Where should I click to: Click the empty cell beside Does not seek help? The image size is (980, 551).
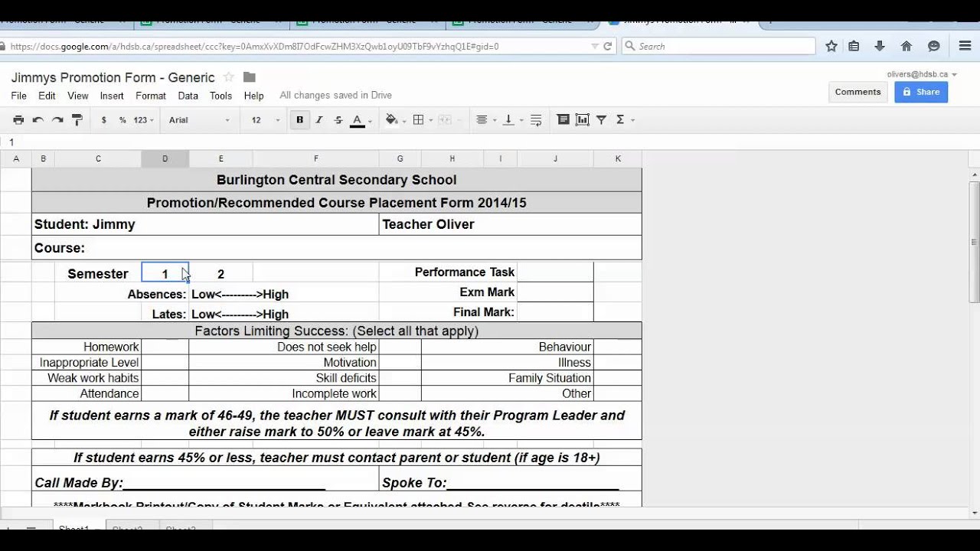[x=400, y=347]
